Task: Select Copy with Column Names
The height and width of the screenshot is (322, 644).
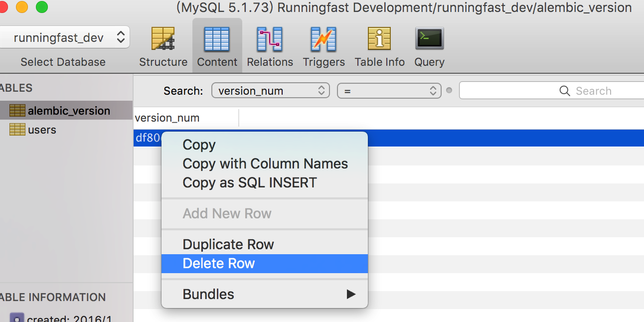Action: tap(265, 163)
